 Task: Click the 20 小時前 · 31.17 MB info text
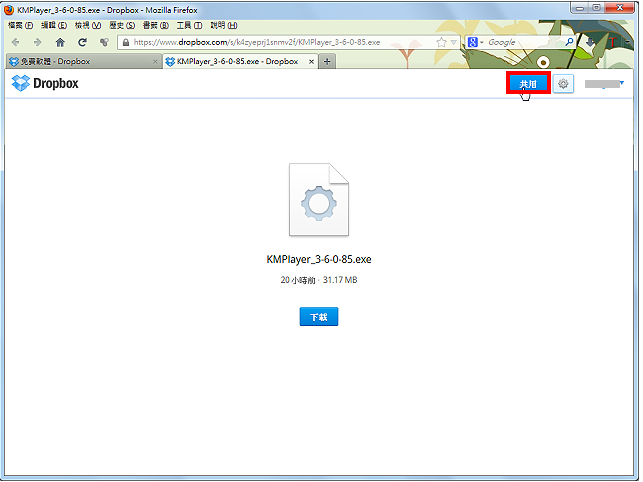click(x=319, y=280)
